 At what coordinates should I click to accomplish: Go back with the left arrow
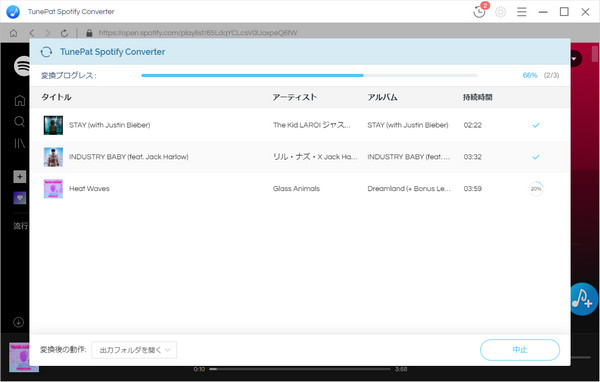(32, 33)
